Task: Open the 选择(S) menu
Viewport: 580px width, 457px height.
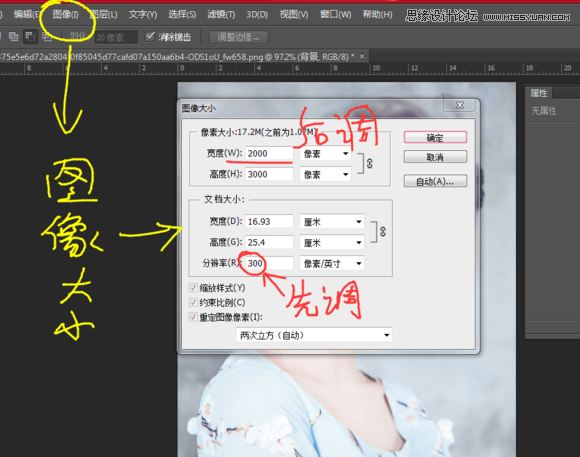Action: [x=182, y=14]
